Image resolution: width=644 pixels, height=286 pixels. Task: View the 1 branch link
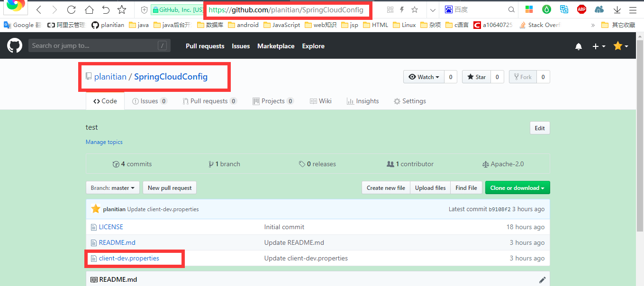click(x=224, y=164)
